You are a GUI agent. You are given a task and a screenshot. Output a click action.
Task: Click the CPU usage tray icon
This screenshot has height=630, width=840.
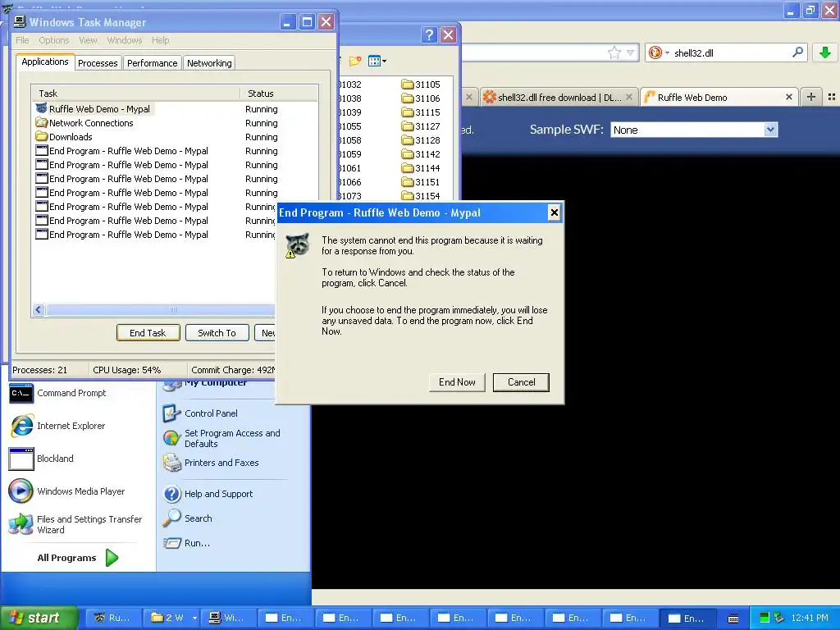[764, 618]
